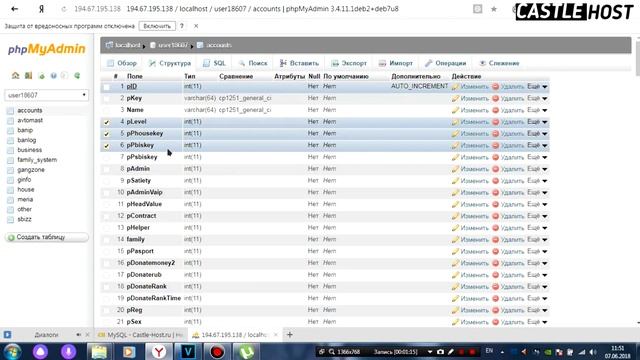Open the avtomast table link
The width and height of the screenshot is (640, 360).
pos(30,120)
